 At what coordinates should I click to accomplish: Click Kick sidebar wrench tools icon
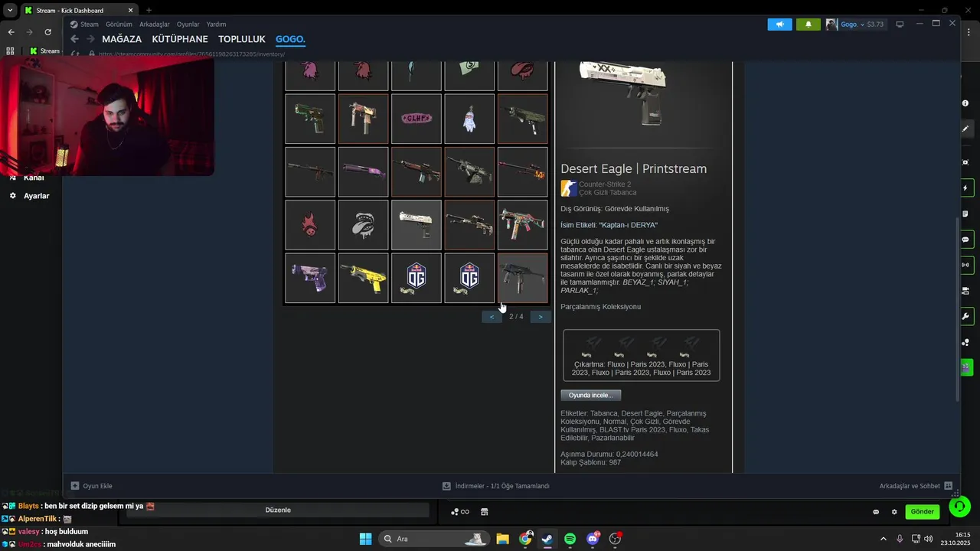965,317
